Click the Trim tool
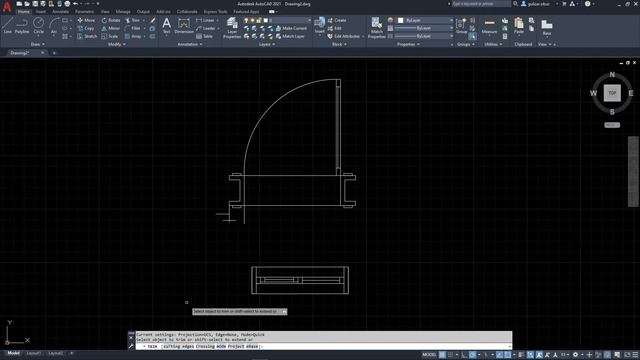This screenshot has height=360, width=640. coord(133,20)
